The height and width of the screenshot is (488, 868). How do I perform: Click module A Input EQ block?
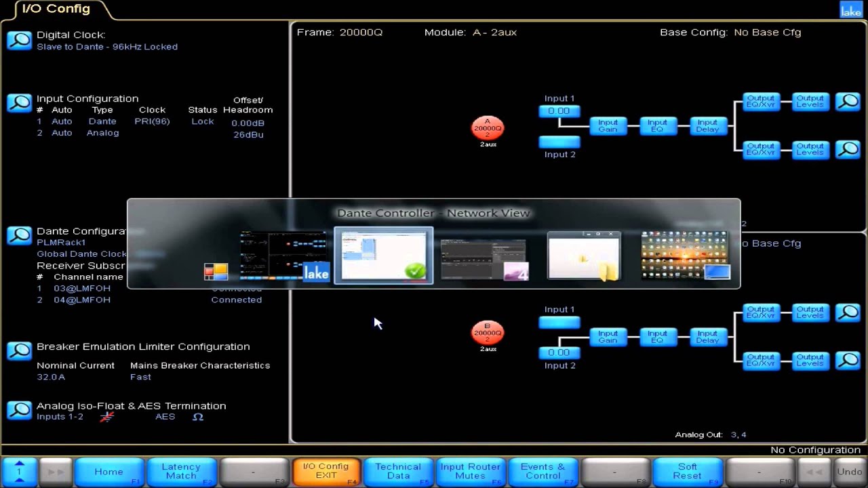[657, 126]
